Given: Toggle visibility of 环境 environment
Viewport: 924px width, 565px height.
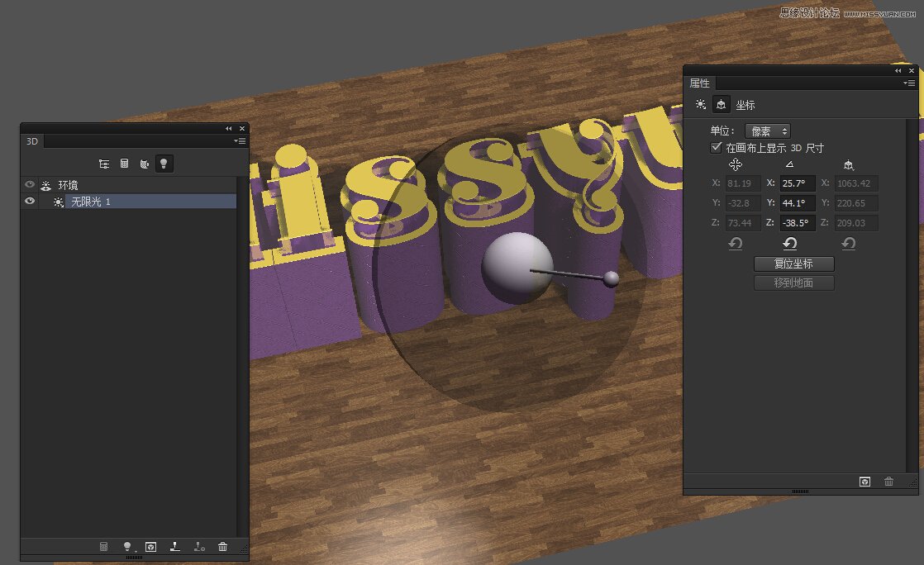Looking at the screenshot, I should tap(30, 184).
